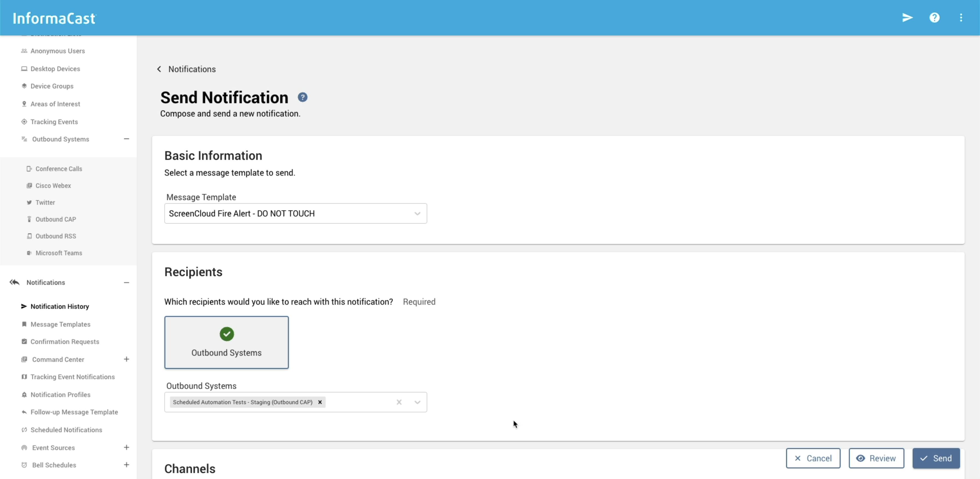Open the Scheduled Notifications page
The width and height of the screenshot is (980, 479).
click(66, 430)
